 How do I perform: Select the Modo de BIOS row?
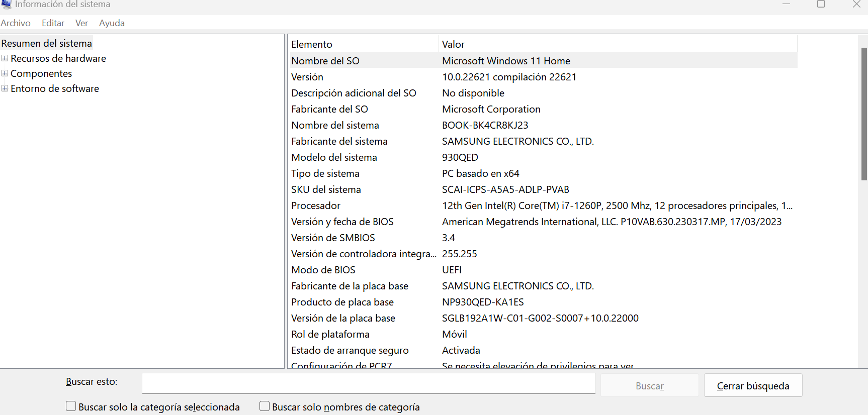[x=543, y=270]
